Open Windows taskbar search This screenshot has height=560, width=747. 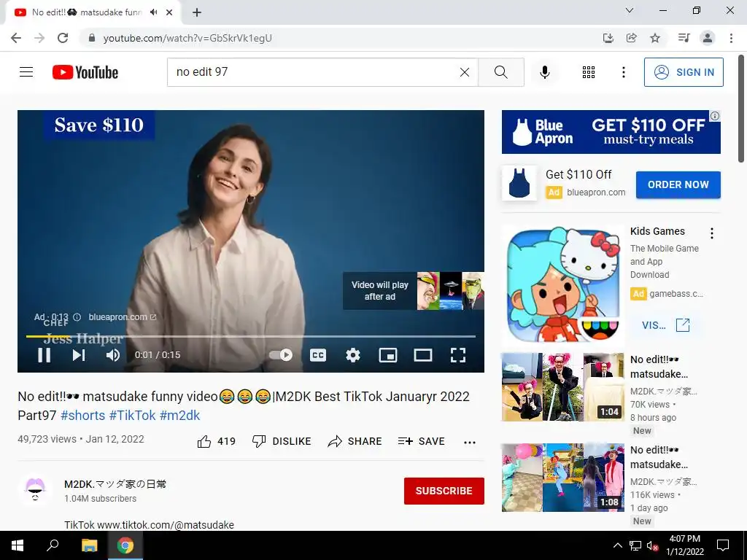coord(53,545)
